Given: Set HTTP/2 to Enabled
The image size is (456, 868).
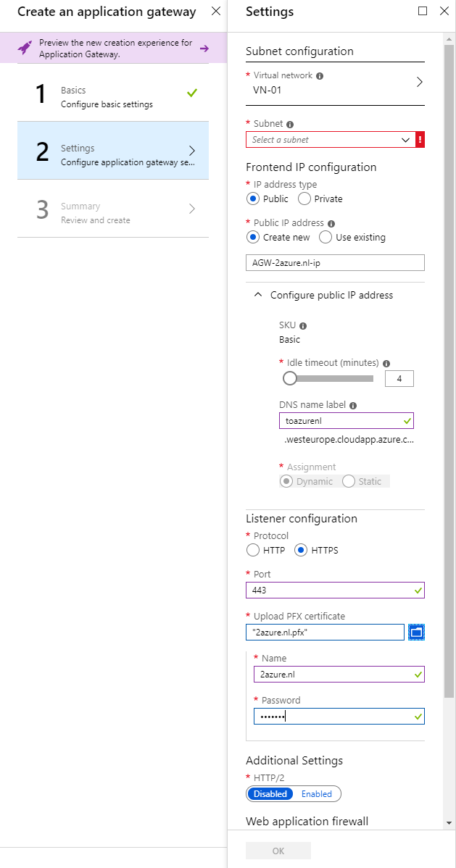Looking at the screenshot, I should coord(316,794).
